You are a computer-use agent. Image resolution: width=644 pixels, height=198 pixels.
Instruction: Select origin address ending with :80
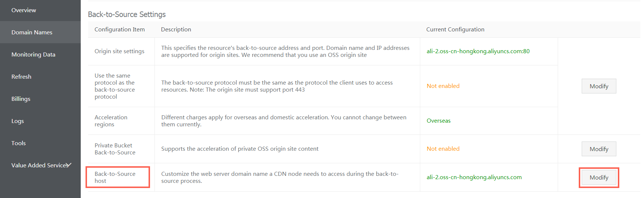478,51
